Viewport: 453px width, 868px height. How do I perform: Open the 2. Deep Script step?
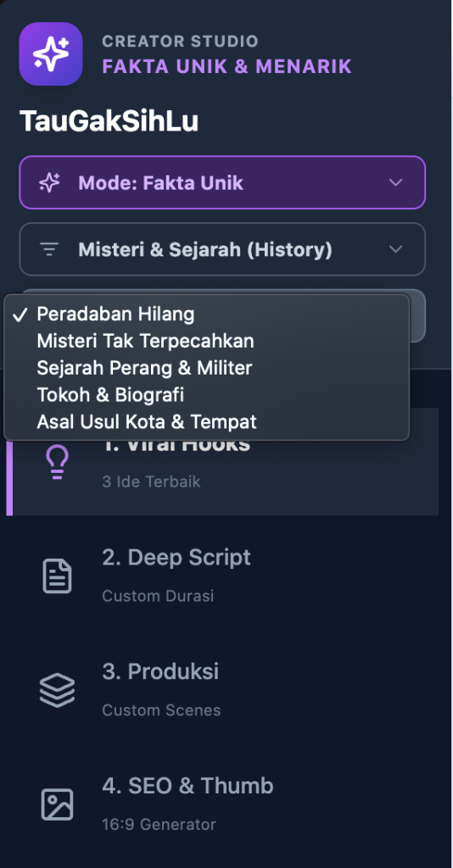pyautogui.click(x=222, y=576)
